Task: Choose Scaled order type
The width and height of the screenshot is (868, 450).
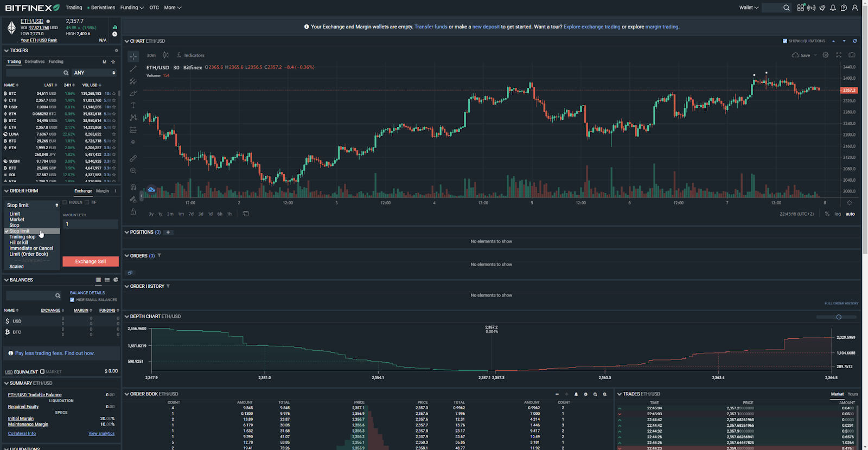Action: pos(16,266)
